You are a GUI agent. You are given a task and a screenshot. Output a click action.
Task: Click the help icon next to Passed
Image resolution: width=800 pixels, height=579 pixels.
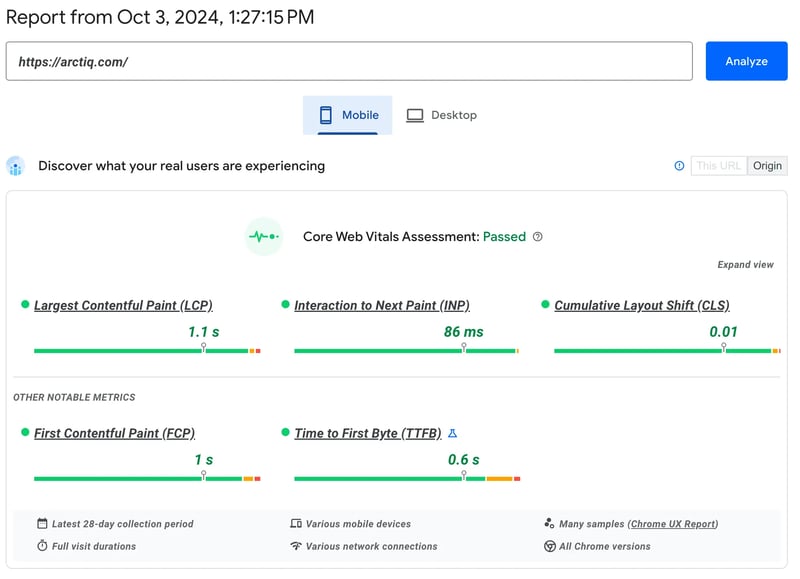538,237
